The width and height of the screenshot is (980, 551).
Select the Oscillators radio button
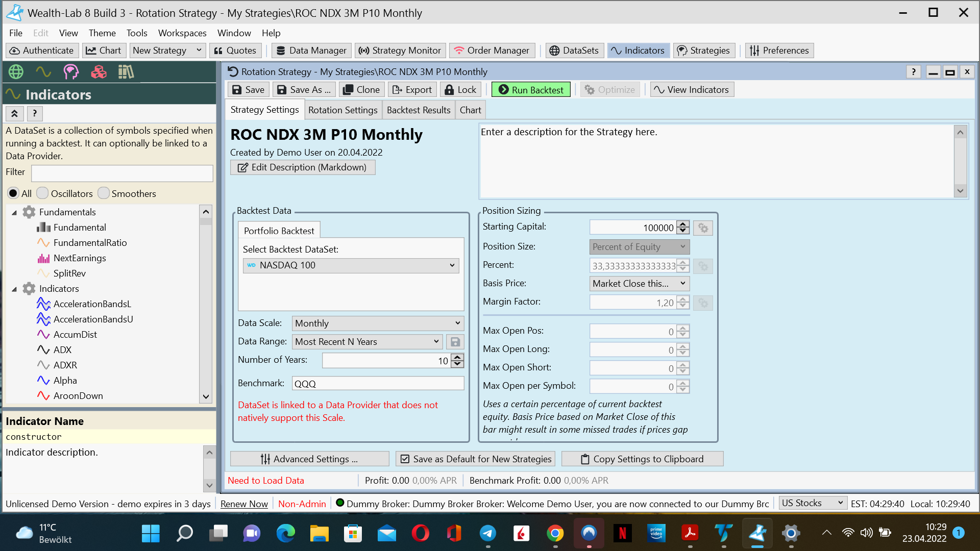(x=43, y=193)
